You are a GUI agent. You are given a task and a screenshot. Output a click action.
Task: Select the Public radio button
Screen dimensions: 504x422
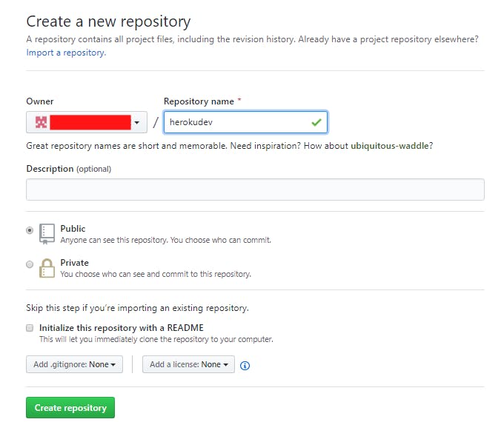[x=30, y=230]
